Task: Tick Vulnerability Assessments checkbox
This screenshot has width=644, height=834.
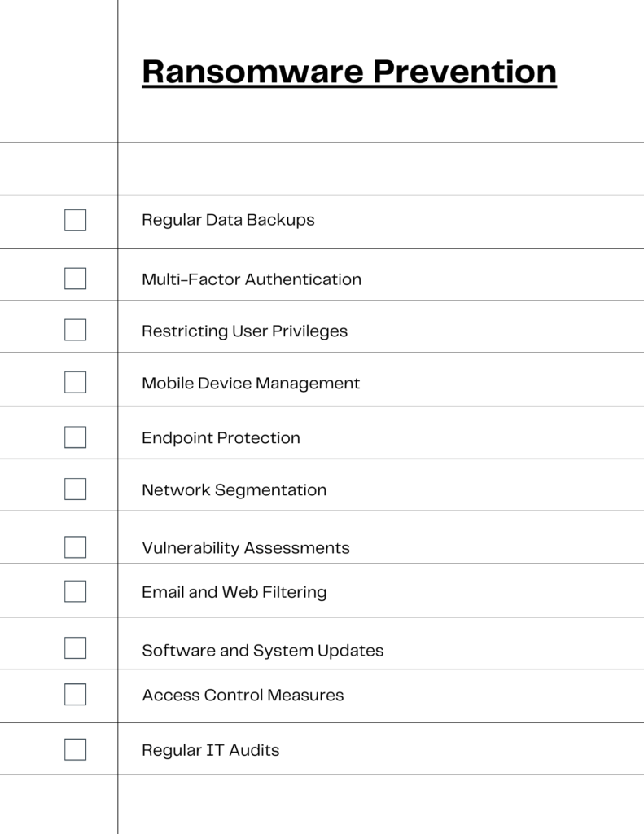Action: tap(75, 546)
